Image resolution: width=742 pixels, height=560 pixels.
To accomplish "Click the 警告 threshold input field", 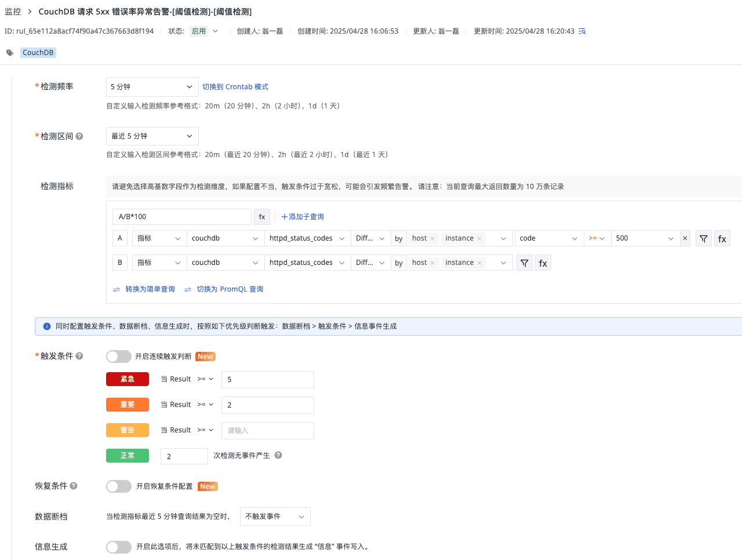I will [x=267, y=431].
